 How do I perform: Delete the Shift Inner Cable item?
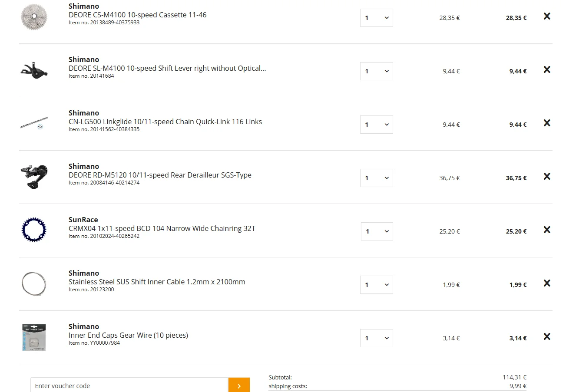click(x=547, y=283)
